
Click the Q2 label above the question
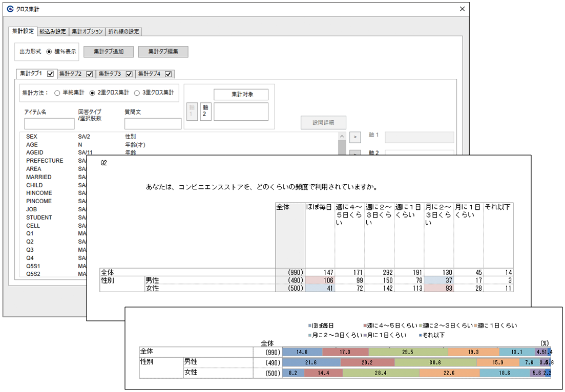pos(104,163)
